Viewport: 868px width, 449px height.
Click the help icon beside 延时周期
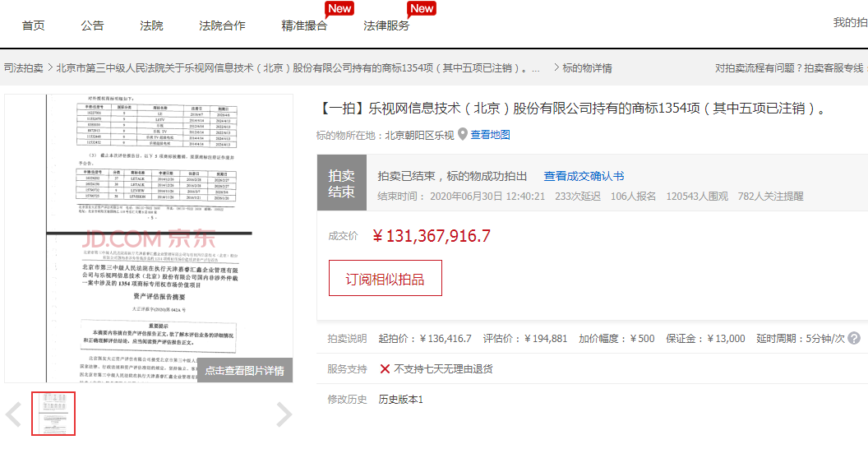click(854, 338)
